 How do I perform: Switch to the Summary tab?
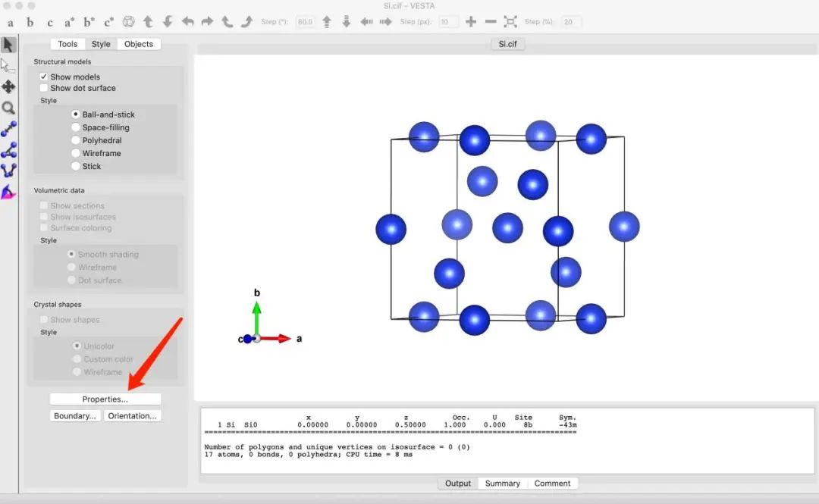pos(502,484)
